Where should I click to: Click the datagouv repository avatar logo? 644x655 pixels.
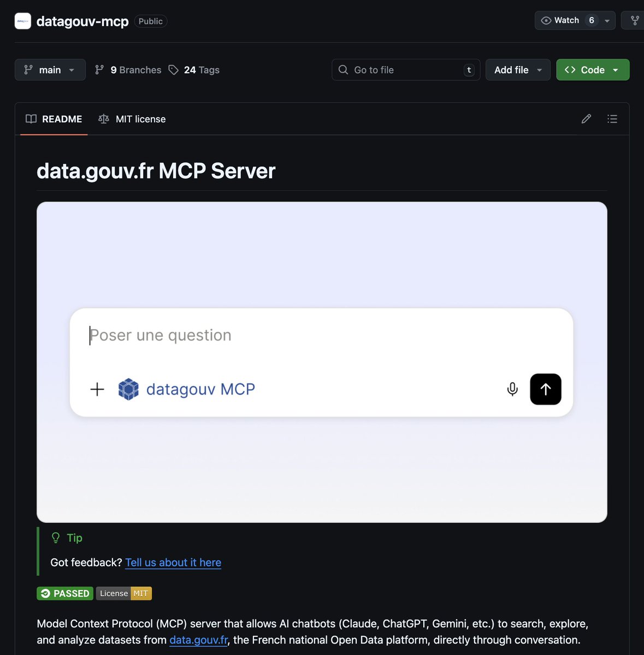(x=22, y=21)
